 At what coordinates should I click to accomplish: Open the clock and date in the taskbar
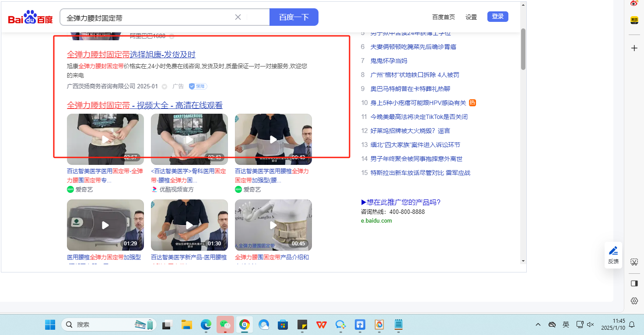[613, 325]
